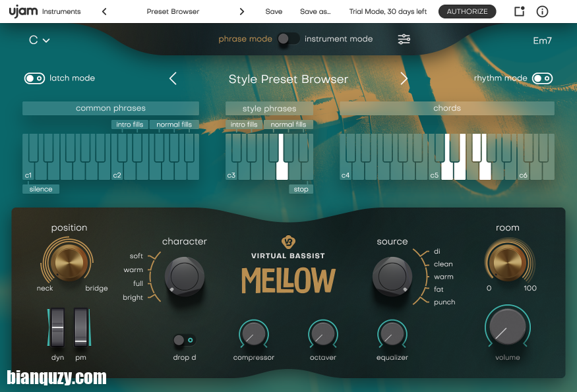Click Save as... button
Image resolution: width=577 pixels, height=392 pixels.
315,12
